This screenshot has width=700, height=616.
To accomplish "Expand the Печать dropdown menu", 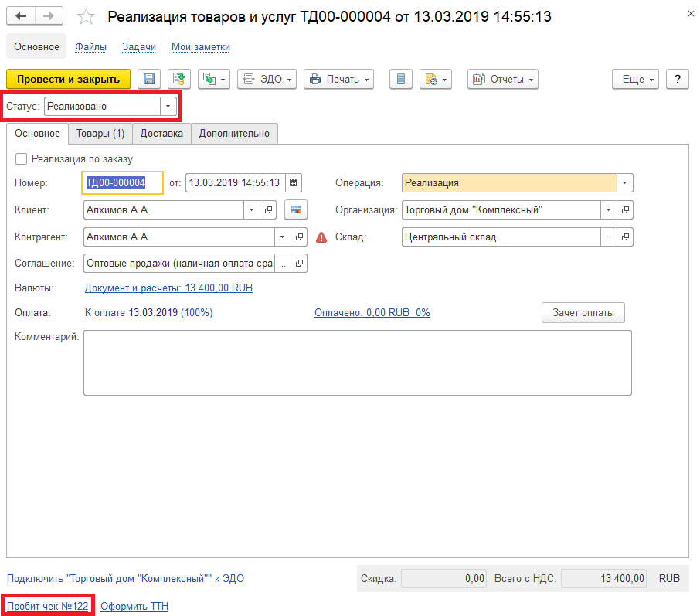I will coord(338,79).
